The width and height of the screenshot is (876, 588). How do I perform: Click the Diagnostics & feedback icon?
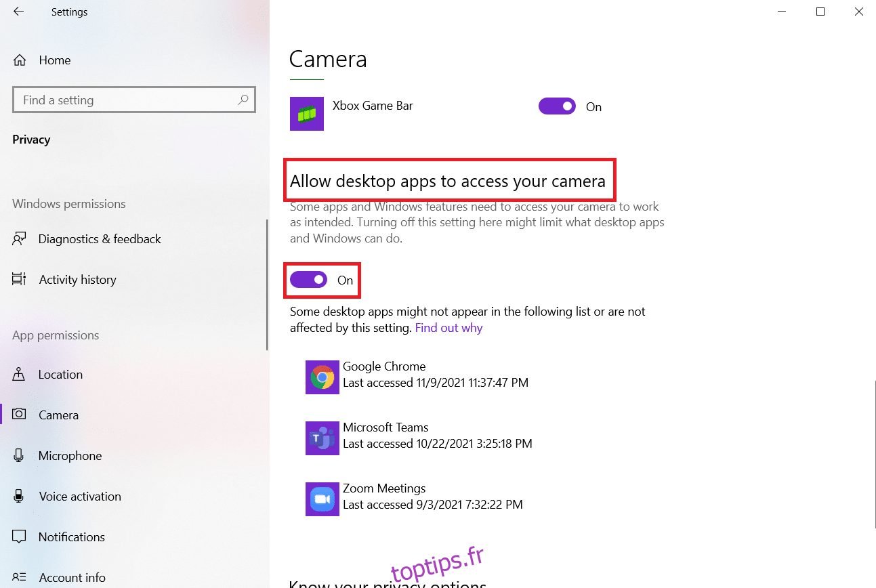(19, 238)
